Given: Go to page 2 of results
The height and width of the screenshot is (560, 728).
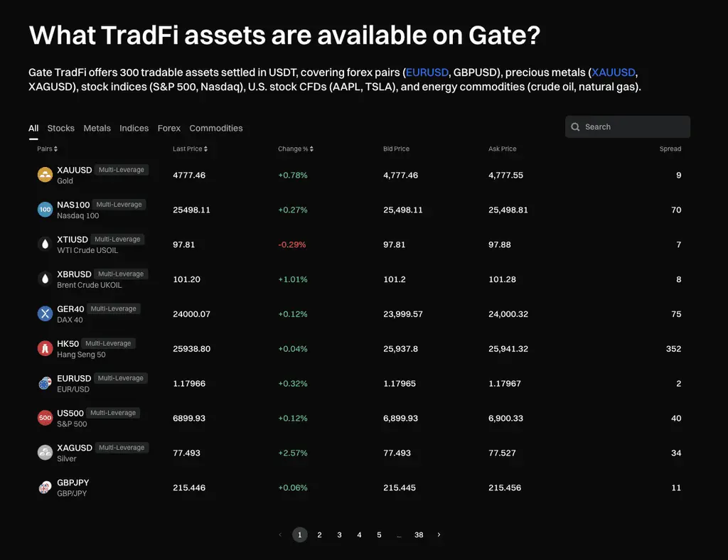Looking at the screenshot, I should (x=320, y=535).
